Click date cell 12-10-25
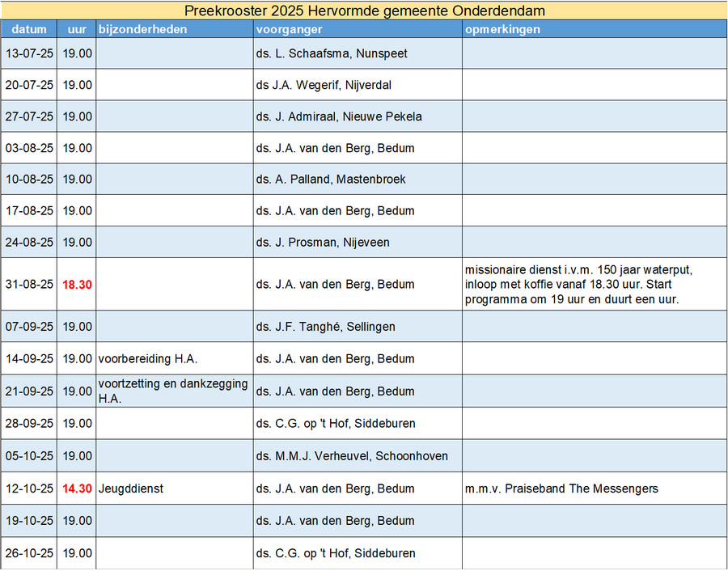Image resolution: width=728 pixels, height=571 pixels. click(29, 489)
